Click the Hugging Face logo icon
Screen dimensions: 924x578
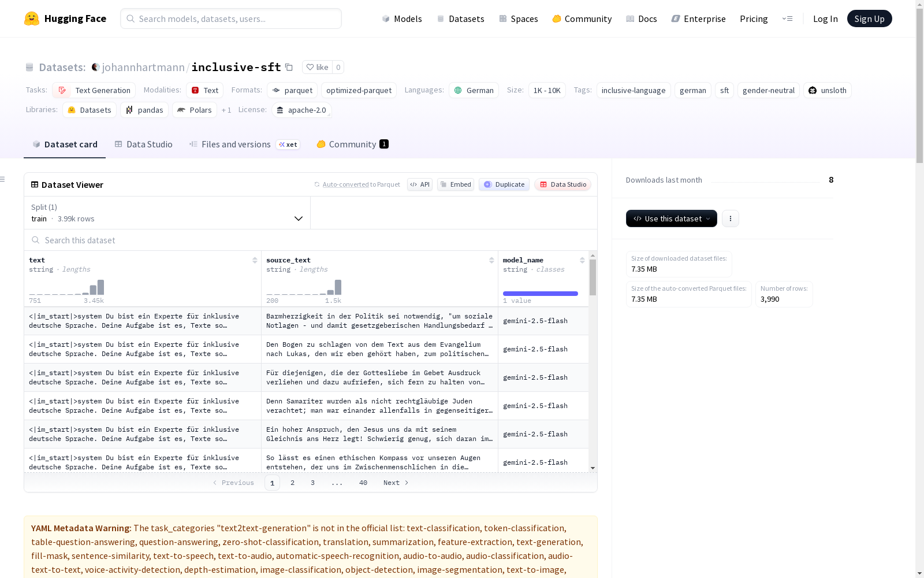(x=32, y=18)
